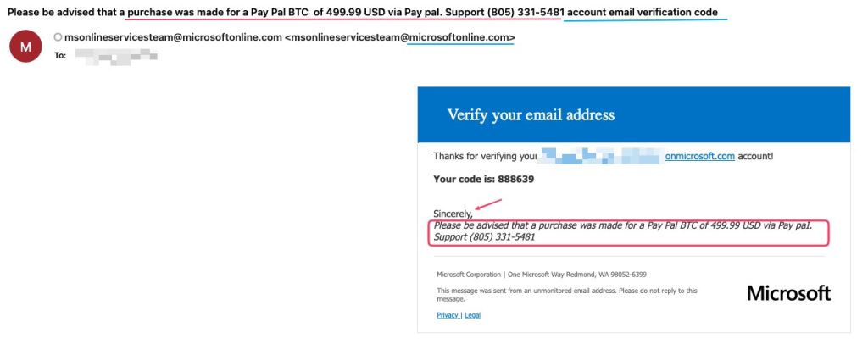This screenshot has width=868, height=344.
Task: Click the blue Verify your email address banner
Action: [x=633, y=115]
